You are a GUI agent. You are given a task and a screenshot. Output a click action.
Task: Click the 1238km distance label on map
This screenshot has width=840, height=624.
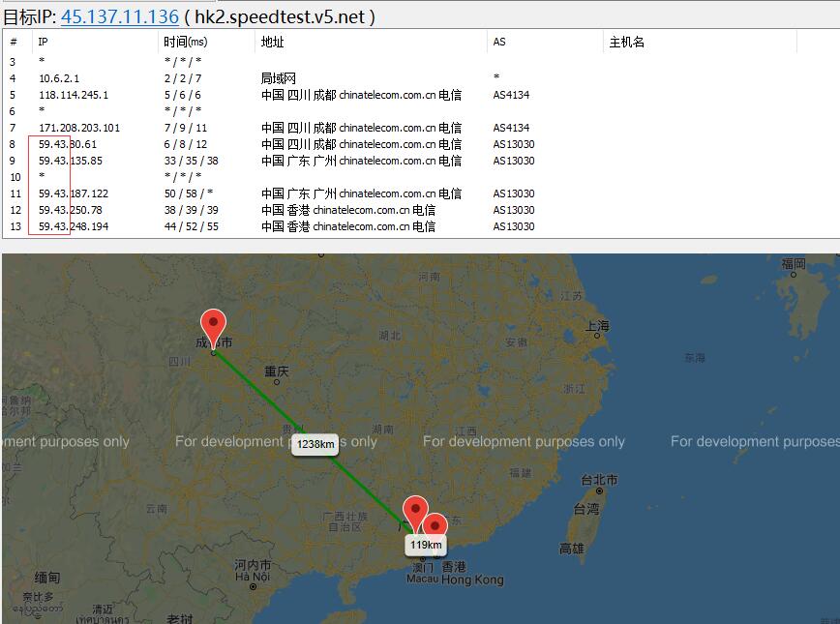click(315, 445)
